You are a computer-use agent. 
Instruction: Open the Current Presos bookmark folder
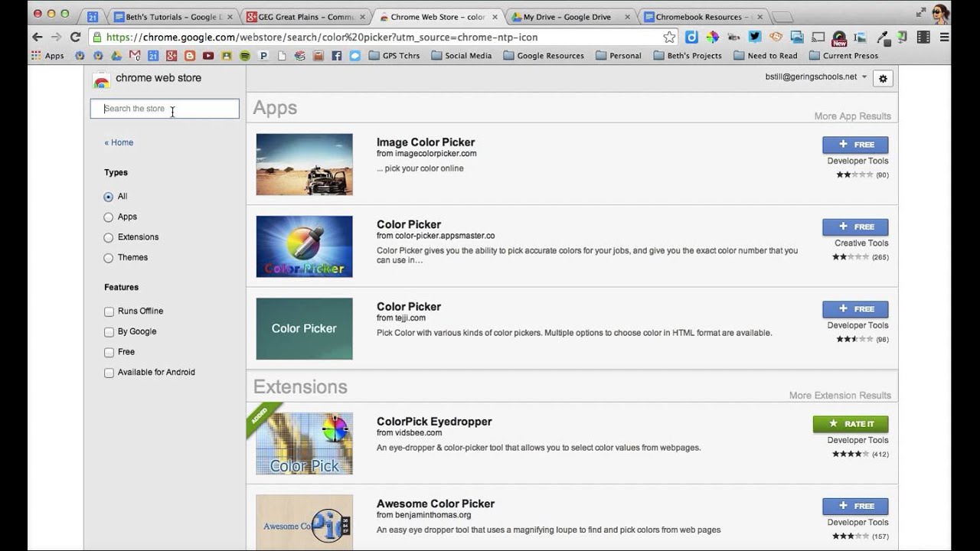point(844,55)
